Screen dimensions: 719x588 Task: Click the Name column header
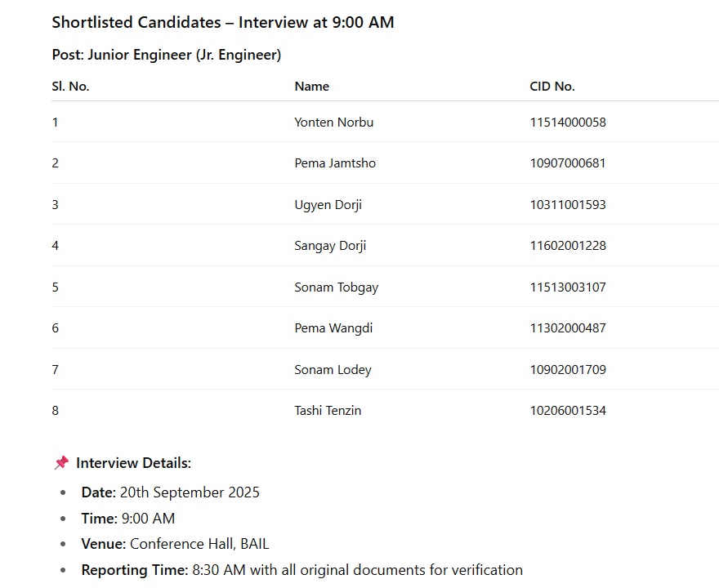[311, 87]
